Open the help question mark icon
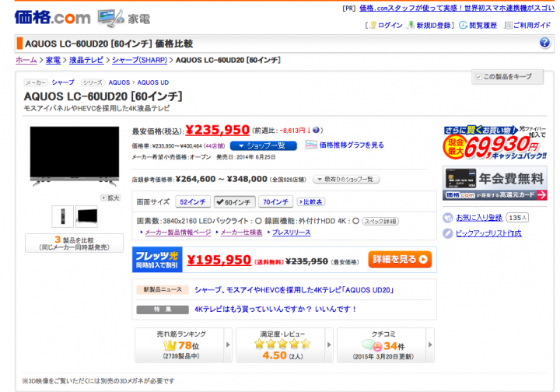 (544, 43)
